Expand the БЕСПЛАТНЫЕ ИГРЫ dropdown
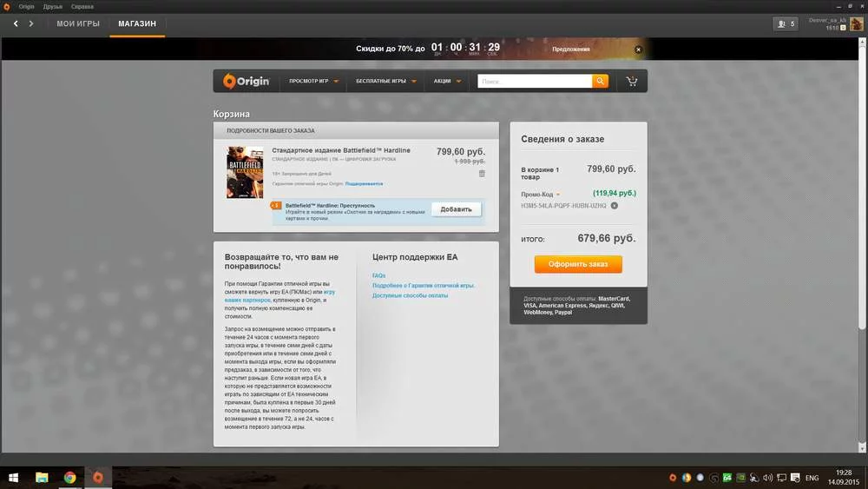 coord(386,81)
